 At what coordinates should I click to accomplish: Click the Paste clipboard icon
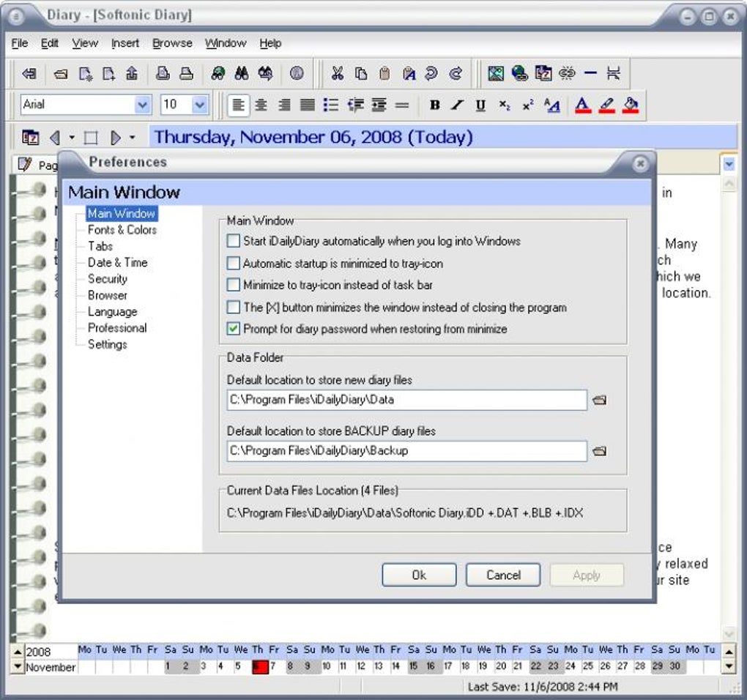pos(384,73)
